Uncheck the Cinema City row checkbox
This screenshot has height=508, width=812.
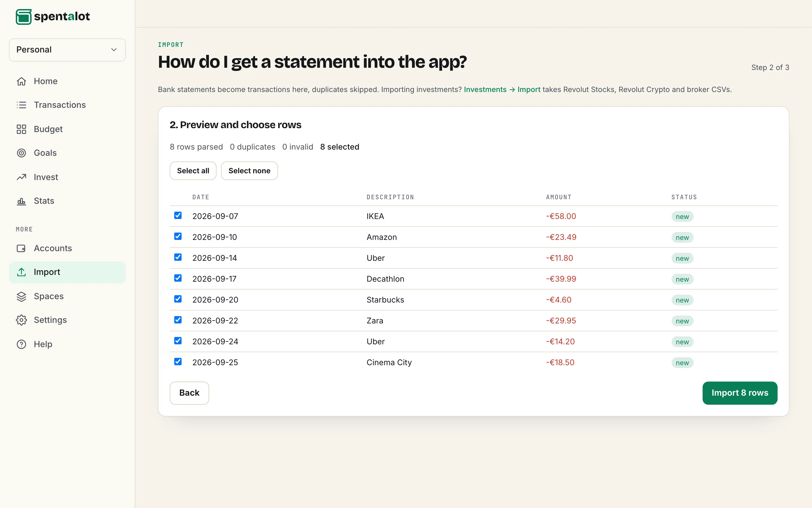pyautogui.click(x=178, y=362)
